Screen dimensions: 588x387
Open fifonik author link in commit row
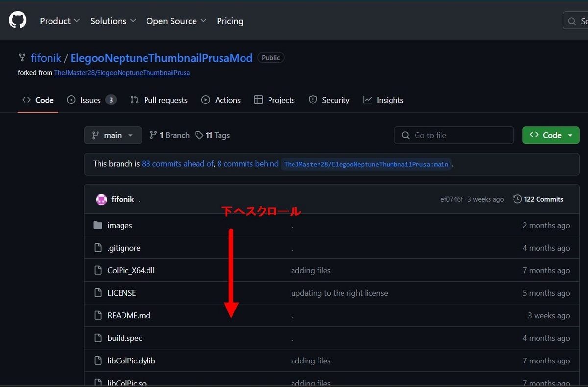(x=122, y=199)
